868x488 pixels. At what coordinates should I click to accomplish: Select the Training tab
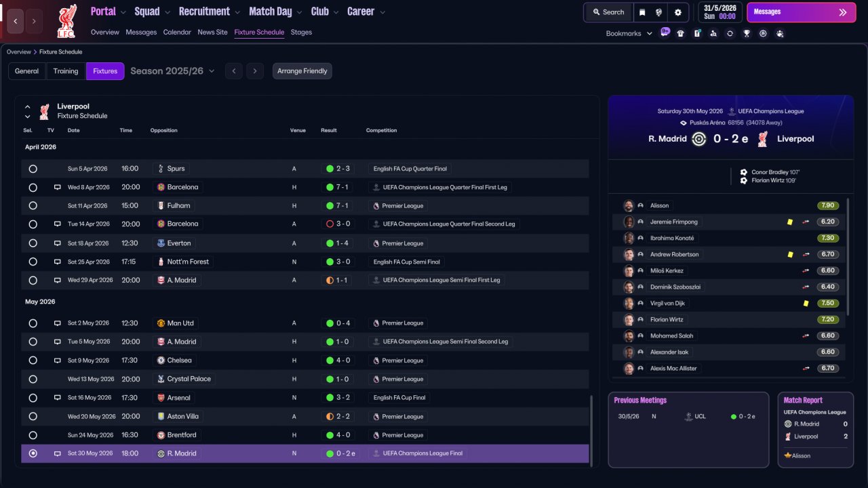pyautogui.click(x=66, y=71)
